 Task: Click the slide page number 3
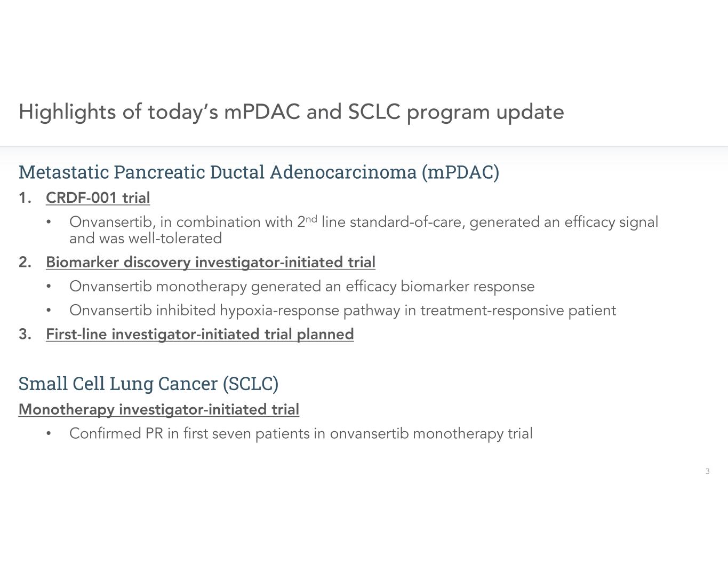click(x=707, y=471)
